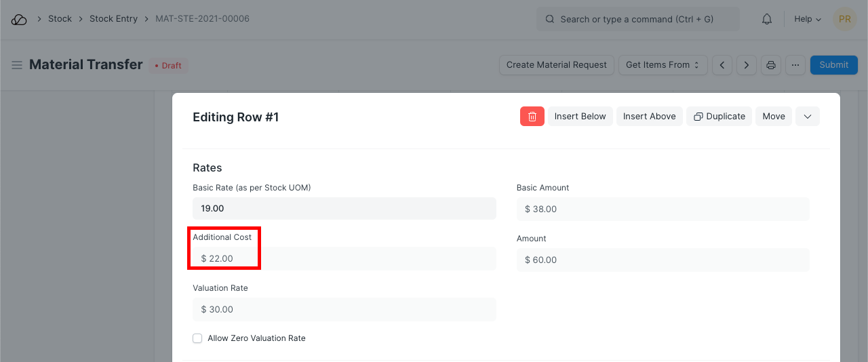Viewport: 868px width, 362px height.
Task: Click the Basic Rate input field
Action: [344, 209]
